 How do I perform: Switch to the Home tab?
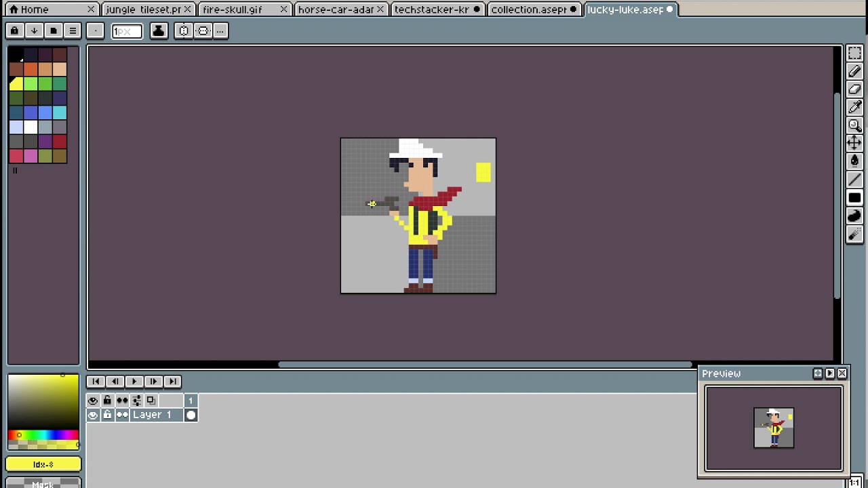[51, 9]
